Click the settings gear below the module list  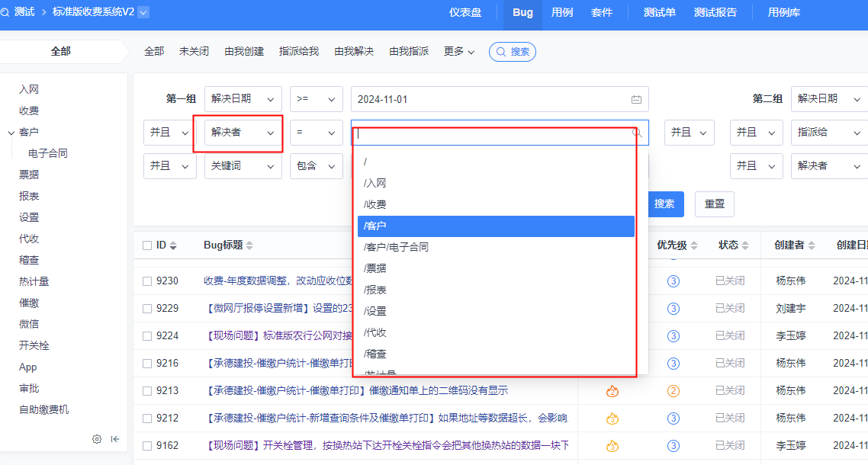[x=97, y=439]
